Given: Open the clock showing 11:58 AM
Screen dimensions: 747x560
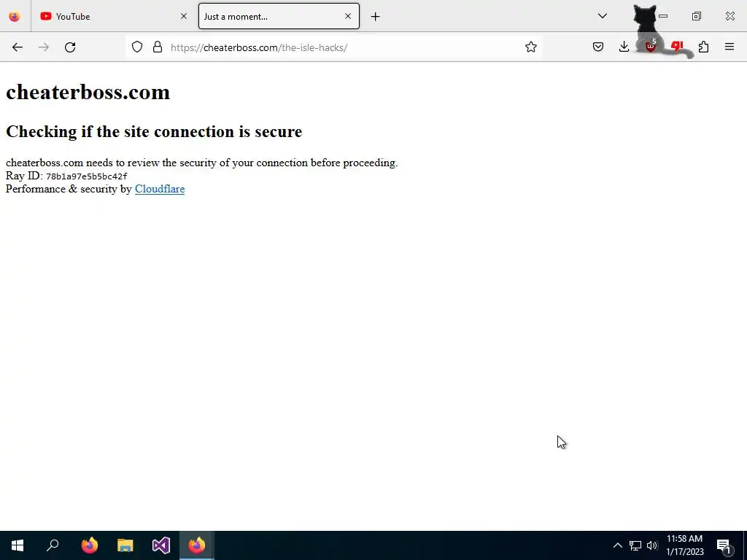Looking at the screenshot, I should [x=684, y=545].
